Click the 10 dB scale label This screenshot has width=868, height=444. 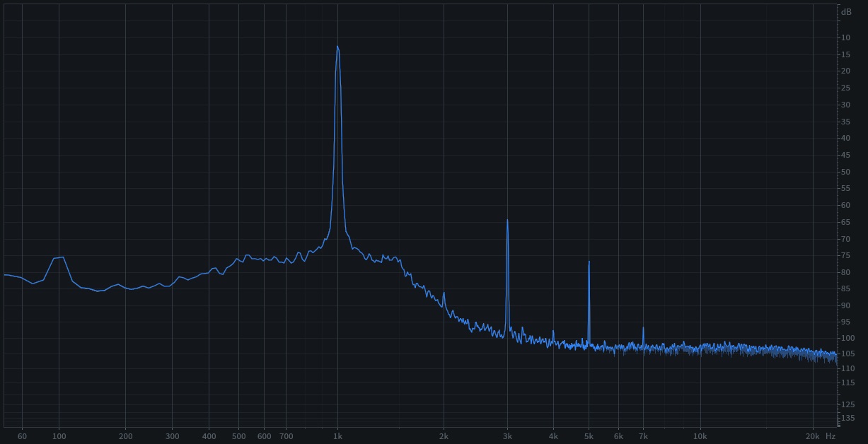click(x=845, y=37)
